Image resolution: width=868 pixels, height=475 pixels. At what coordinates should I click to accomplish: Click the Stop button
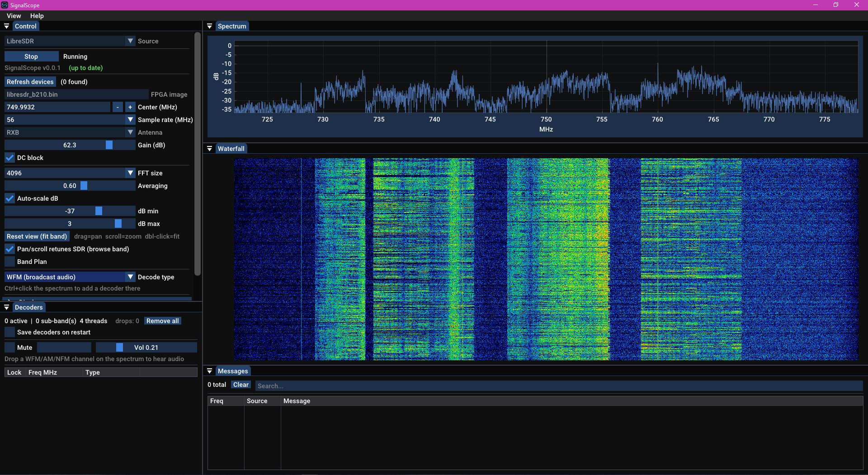[x=31, y=56]
